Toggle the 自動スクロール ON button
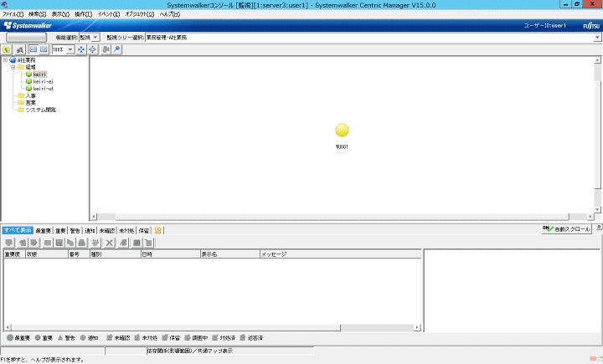Screen dimensions: 603x364 (566, 229)
